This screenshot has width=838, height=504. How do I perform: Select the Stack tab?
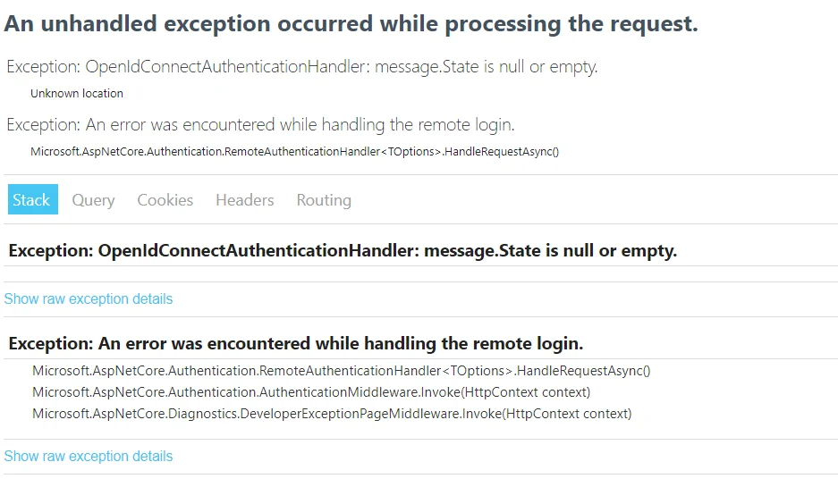pyautogui.click(x=32, y=199)
